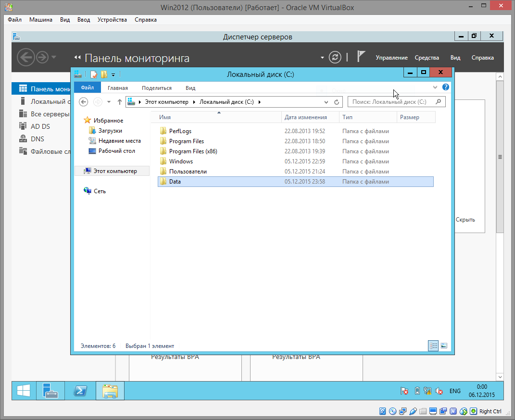Sort by the Размер column header
The height and width of the screenshot is (420, 515).
416,117
